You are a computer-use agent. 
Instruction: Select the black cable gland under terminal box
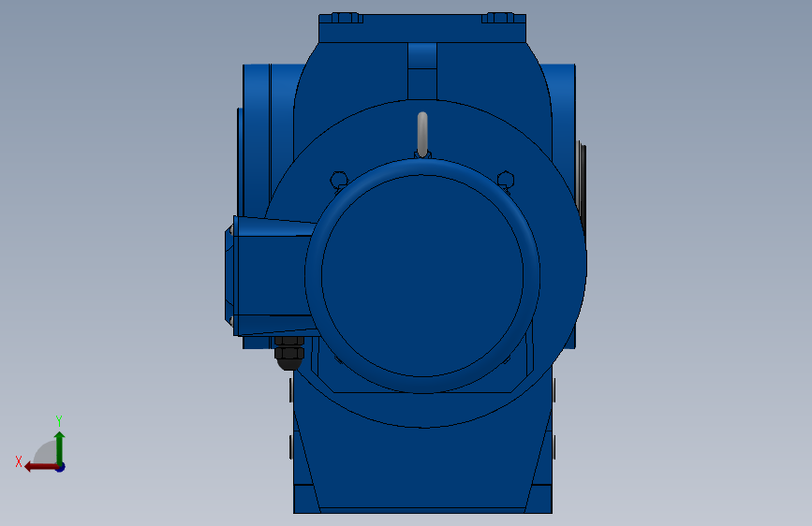click(x=289, y=353)
